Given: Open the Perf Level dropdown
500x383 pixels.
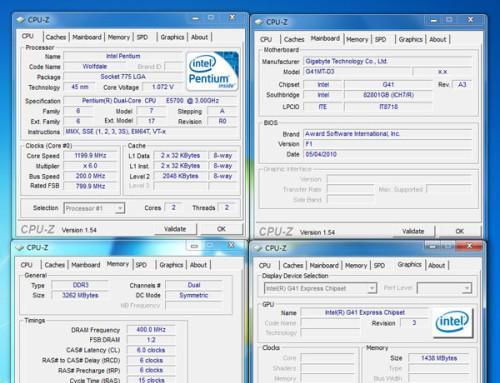Looking at the screenshot, I should (x=444, y=288).
